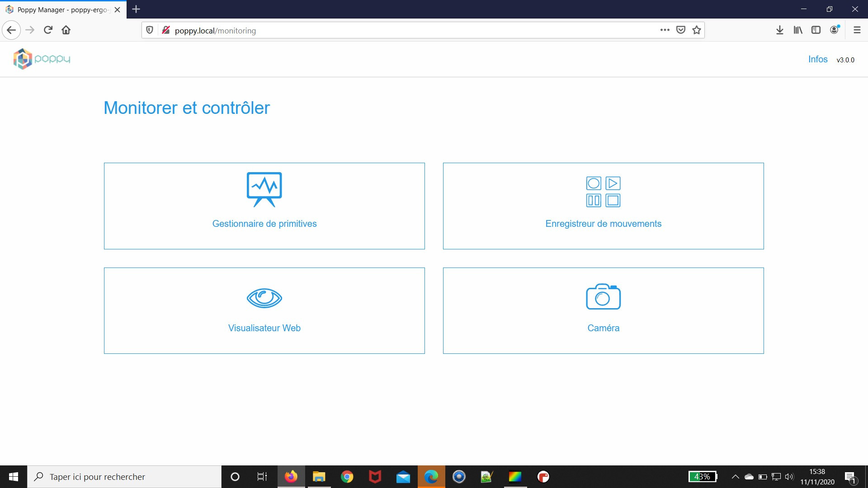Open the network status tray icon

click(776, 477)
